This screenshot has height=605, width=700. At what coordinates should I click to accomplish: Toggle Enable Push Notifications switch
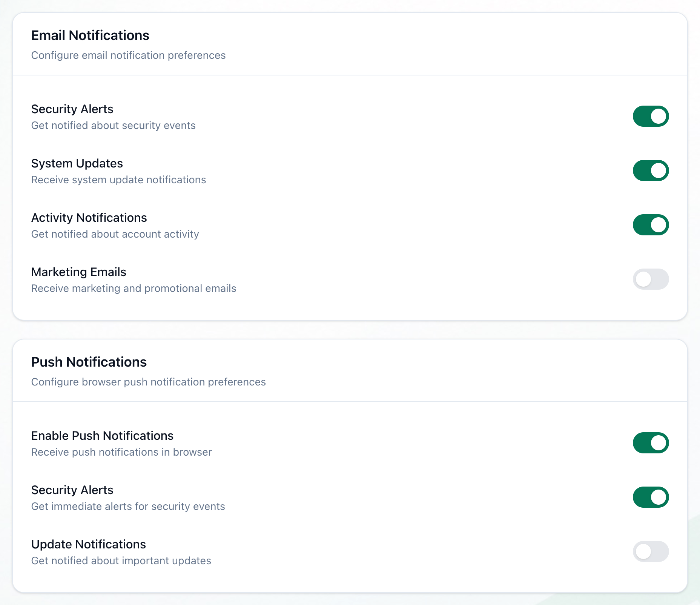click(651, 443)
